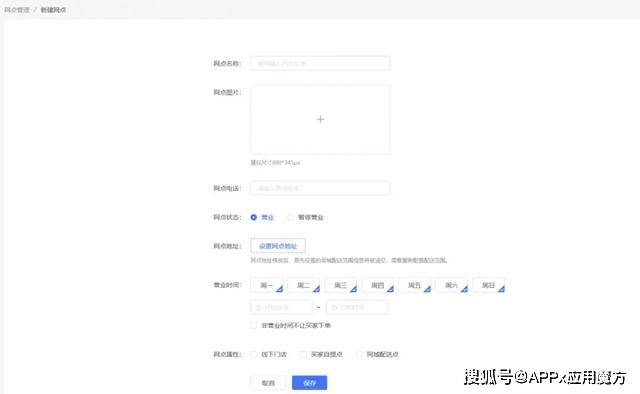Viewport: 640px width, 394px height.
Task: Open the end time picker field
Action: pyautogui.click(x=357, y=307)
